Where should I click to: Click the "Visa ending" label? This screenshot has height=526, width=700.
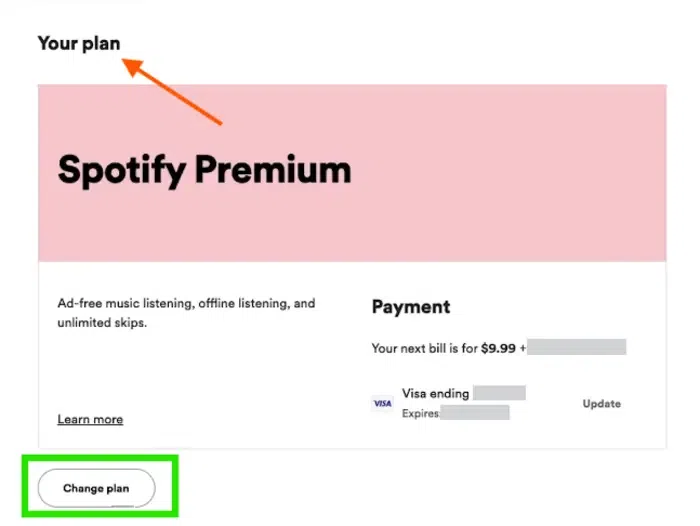click(435, 393)
